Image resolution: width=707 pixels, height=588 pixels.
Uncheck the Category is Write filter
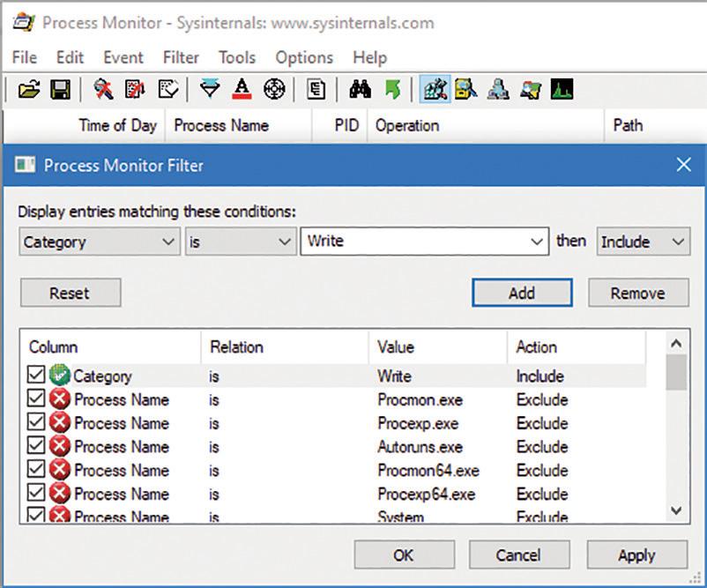coord(35,375)
